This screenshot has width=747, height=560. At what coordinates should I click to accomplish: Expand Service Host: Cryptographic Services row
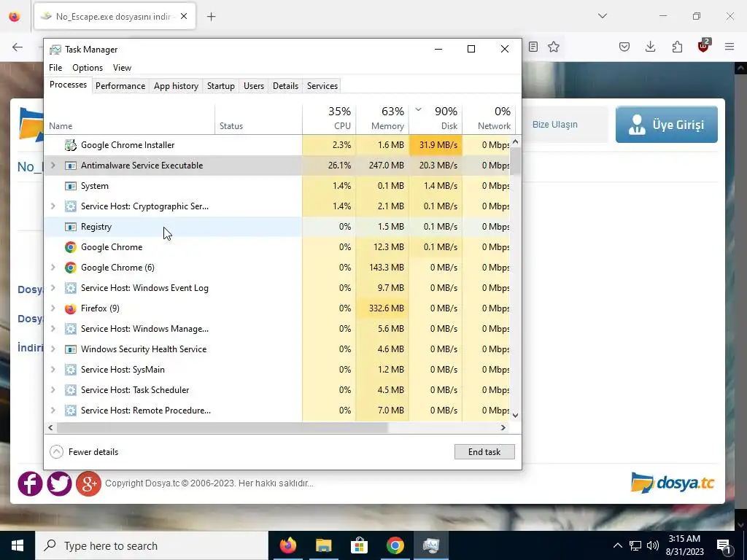point(53,206)
